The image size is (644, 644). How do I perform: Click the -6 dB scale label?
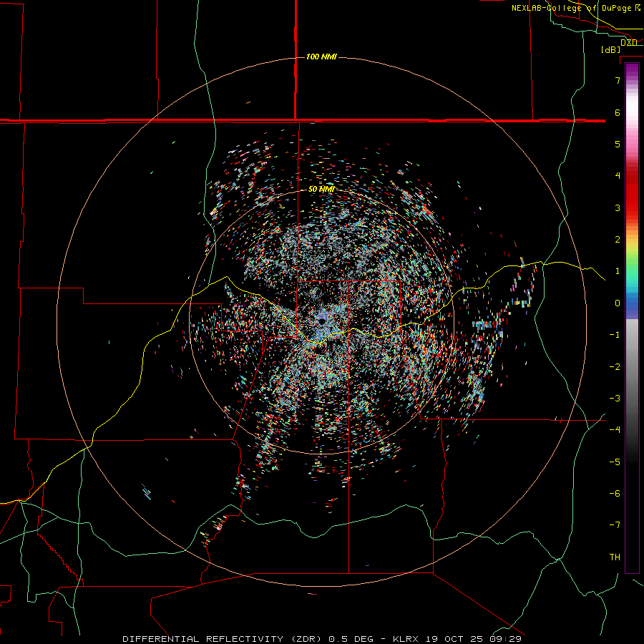point(615,494)
